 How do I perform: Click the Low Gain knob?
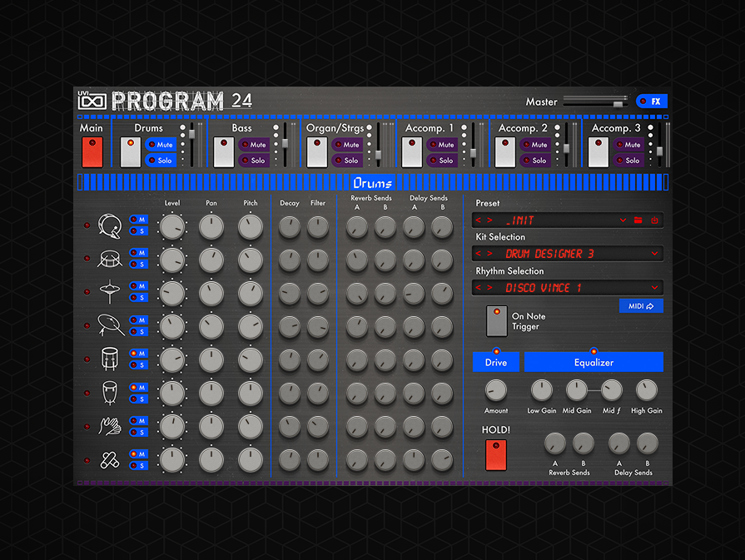click(542, 391)
